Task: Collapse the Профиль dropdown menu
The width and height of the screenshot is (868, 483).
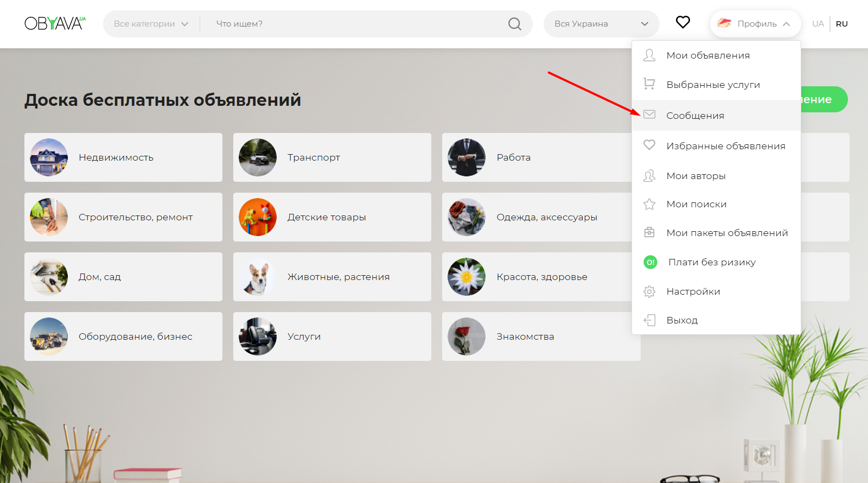Action: [x=755, y=24]
